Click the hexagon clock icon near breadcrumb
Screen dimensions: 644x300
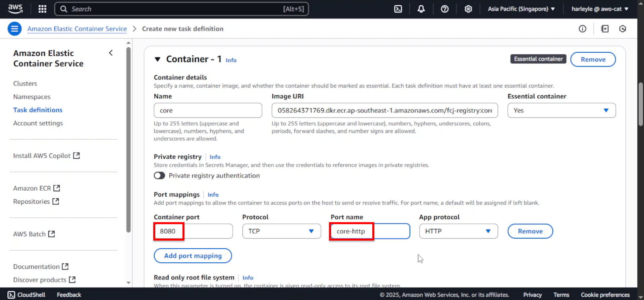tap(623, 29)
